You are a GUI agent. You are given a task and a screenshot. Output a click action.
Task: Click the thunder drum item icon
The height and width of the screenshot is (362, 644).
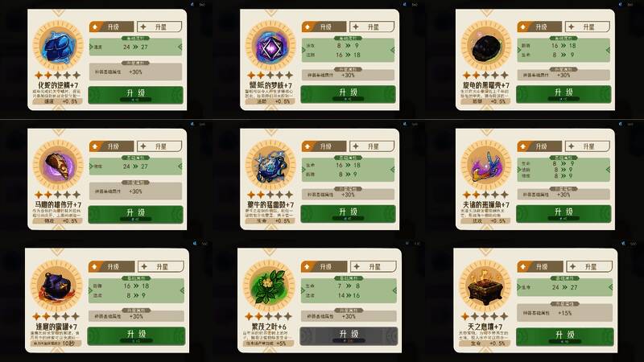pyautogui.click(x=270, y=166)
